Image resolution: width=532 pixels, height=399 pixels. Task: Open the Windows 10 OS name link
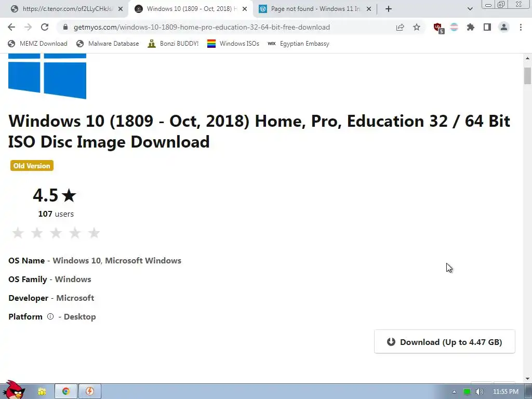[77, 261]
